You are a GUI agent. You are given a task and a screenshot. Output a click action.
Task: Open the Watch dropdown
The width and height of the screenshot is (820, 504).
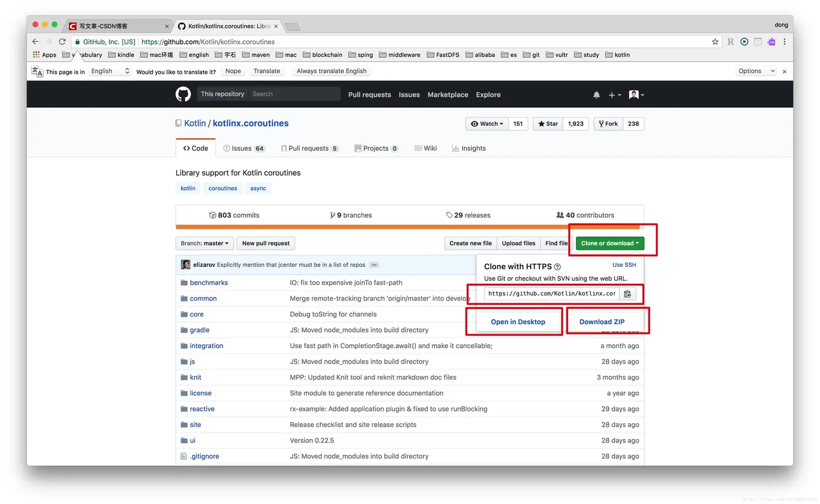tap(487, 124)
